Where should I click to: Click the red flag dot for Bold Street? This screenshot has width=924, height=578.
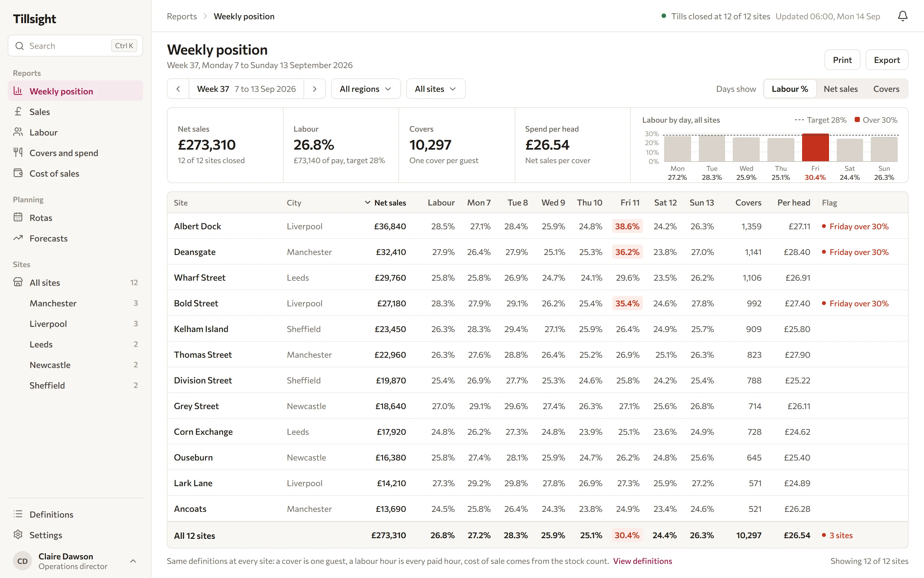point(824,303)
